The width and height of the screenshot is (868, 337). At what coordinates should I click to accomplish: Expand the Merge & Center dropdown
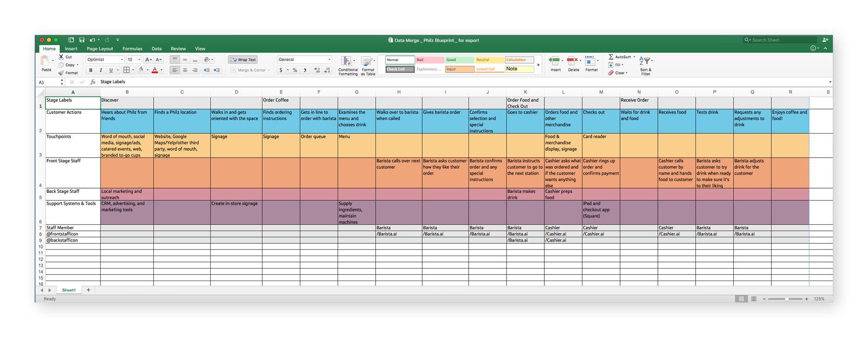[269, 70]
